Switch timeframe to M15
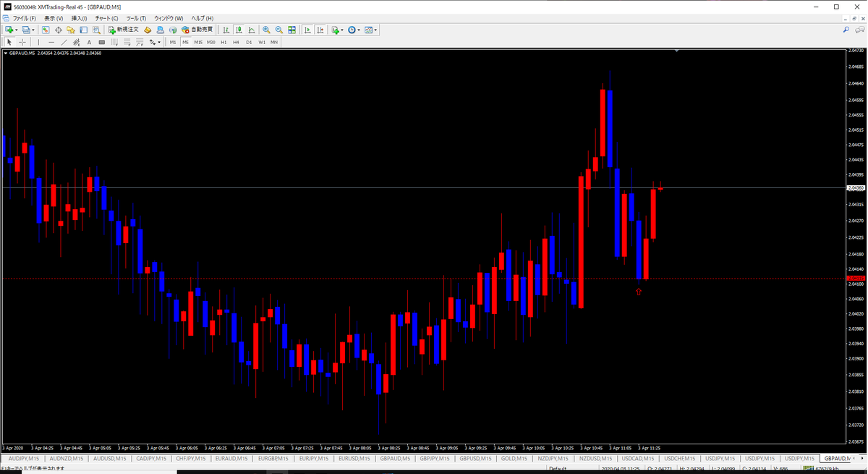Screen dimensions: 868x474 click(197, 42)
